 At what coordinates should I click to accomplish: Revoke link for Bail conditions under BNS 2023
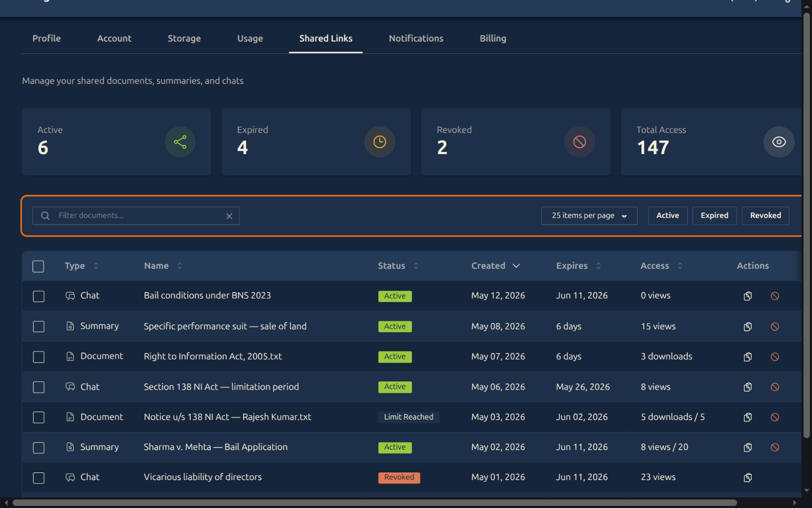[x=774, y=296]
